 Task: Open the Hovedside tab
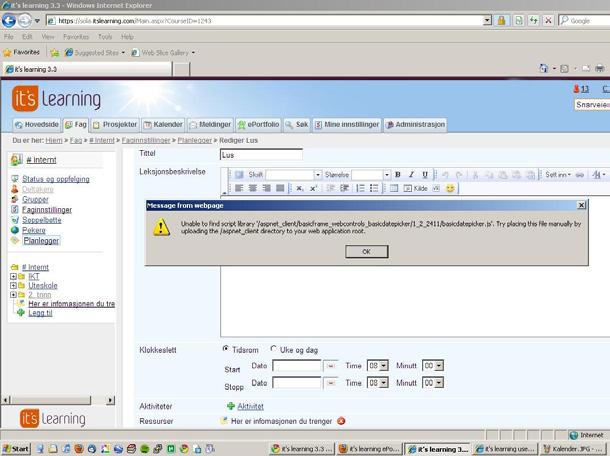tap(37, 125)
